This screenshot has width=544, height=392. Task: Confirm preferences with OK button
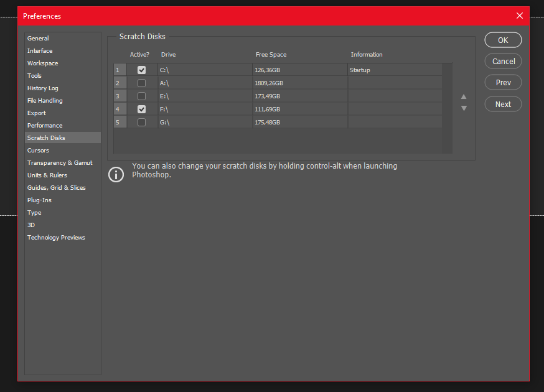tap(503, 40)
